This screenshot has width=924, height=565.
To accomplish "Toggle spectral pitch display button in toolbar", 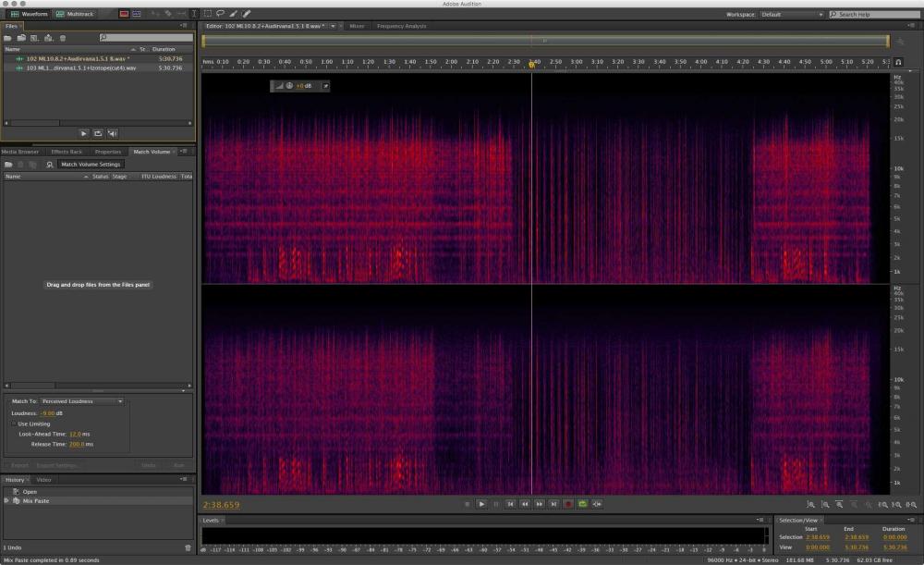I will coord(137,14).
